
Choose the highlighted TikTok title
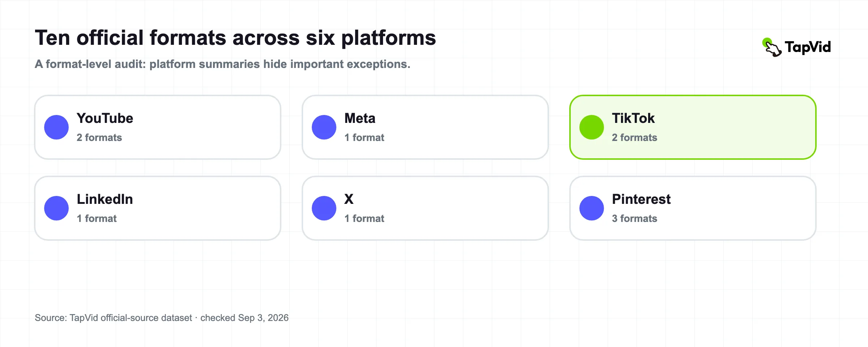coord(633,118)
